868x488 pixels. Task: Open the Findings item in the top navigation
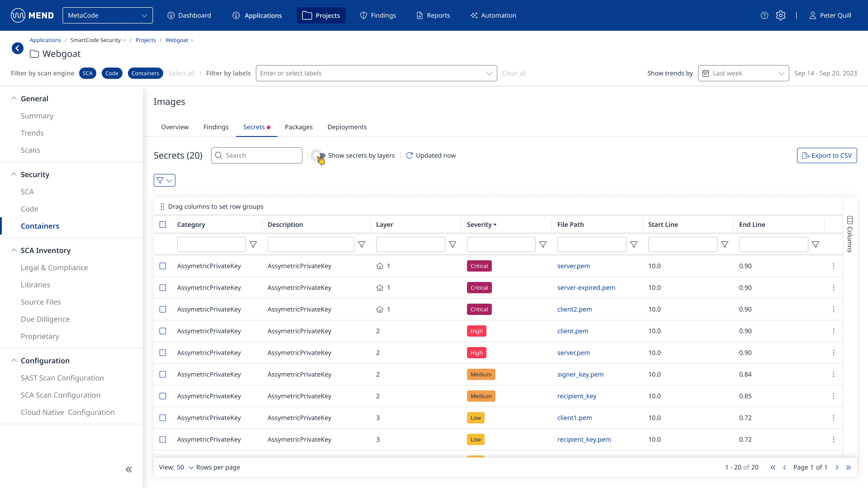coord(378,15)
